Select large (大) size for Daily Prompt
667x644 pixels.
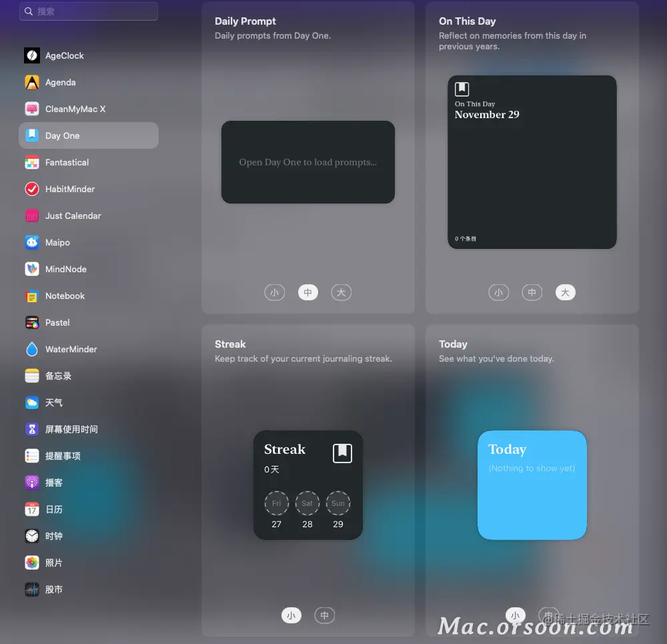(341, 292)
